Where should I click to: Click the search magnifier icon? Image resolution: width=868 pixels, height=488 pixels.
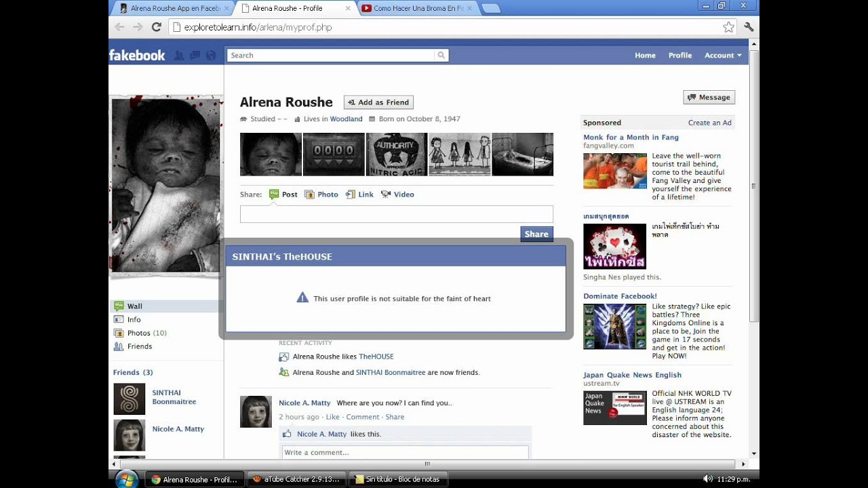click(441, 56)
